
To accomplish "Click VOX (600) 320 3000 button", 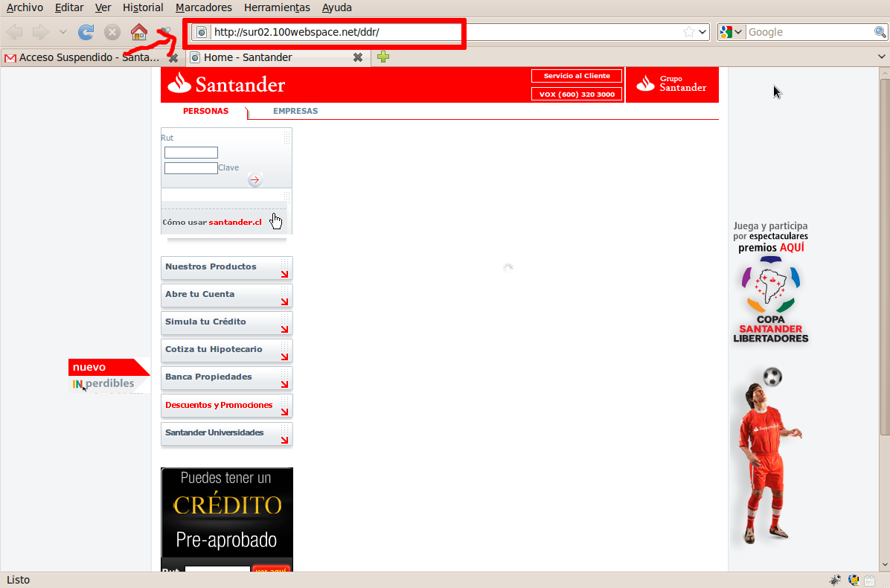I will (577, 95).
